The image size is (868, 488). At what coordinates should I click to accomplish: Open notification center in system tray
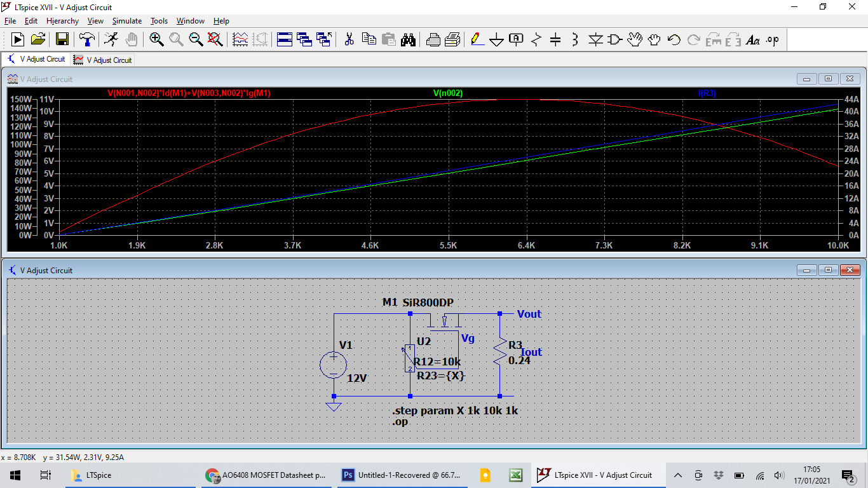tap(848, 475)
